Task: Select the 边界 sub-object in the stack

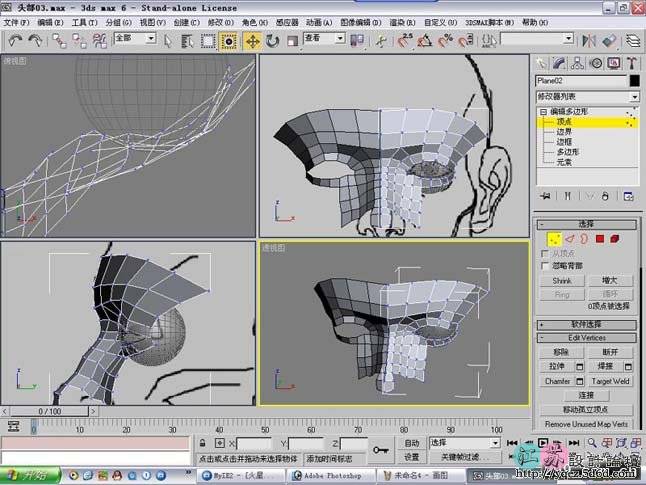Action: [564, 132]
